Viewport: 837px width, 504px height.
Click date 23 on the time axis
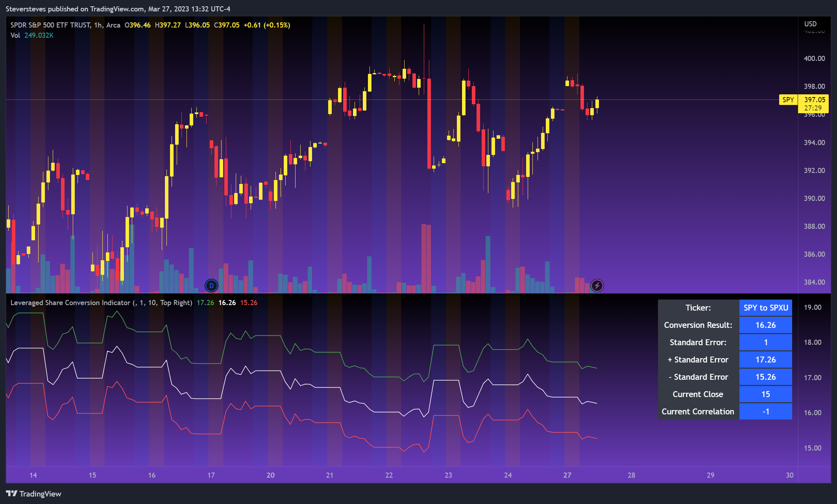pos(449,475)
